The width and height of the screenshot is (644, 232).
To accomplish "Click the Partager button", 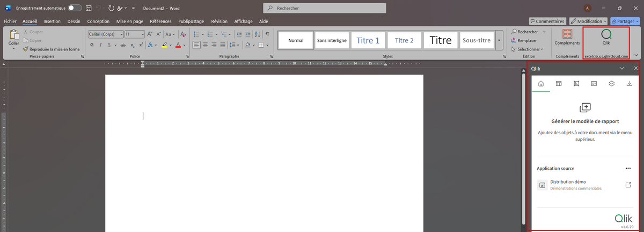I will pyautogui.click(x=623, y=21).
